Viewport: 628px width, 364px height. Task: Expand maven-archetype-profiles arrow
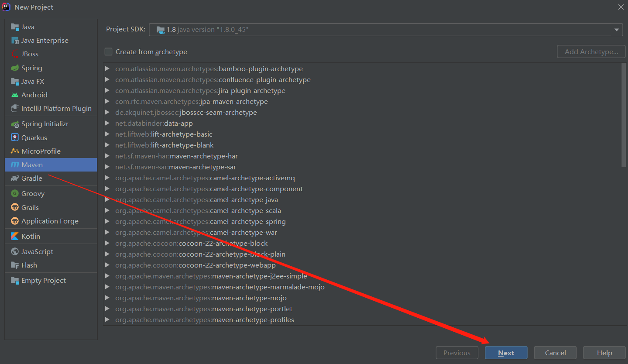pos(107,319)
